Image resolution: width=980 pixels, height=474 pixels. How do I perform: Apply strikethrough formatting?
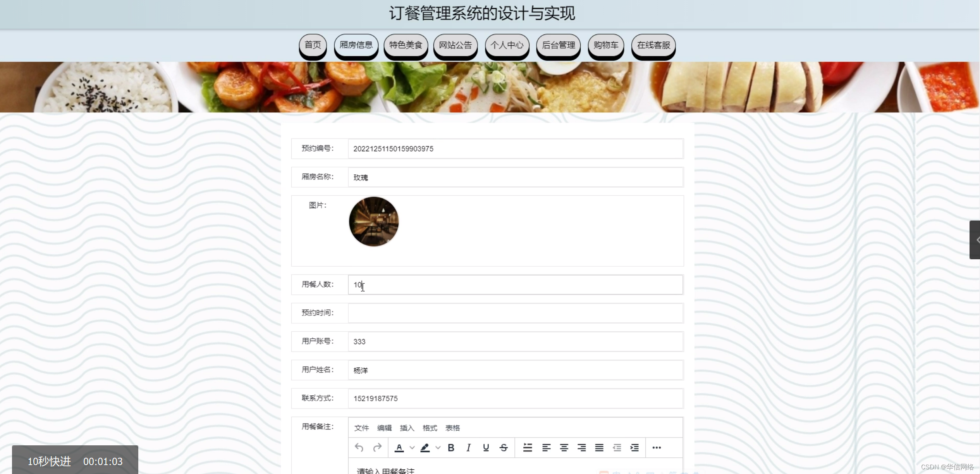point(504,448)
